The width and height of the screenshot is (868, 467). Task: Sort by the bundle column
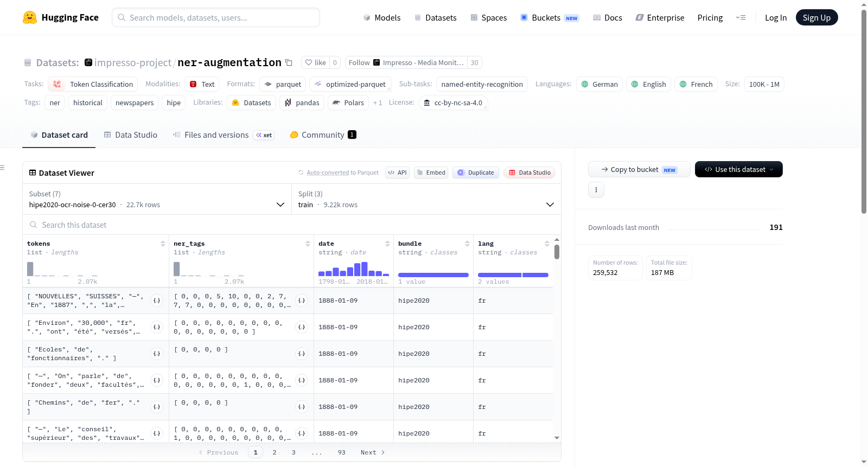[467, 244]
